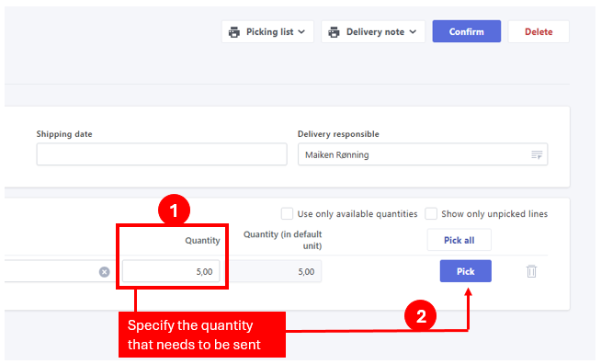Select the Quantity field showing 5,00
Image resolution: width=601 pixels, height=364 pixels.
click(171, 271)
